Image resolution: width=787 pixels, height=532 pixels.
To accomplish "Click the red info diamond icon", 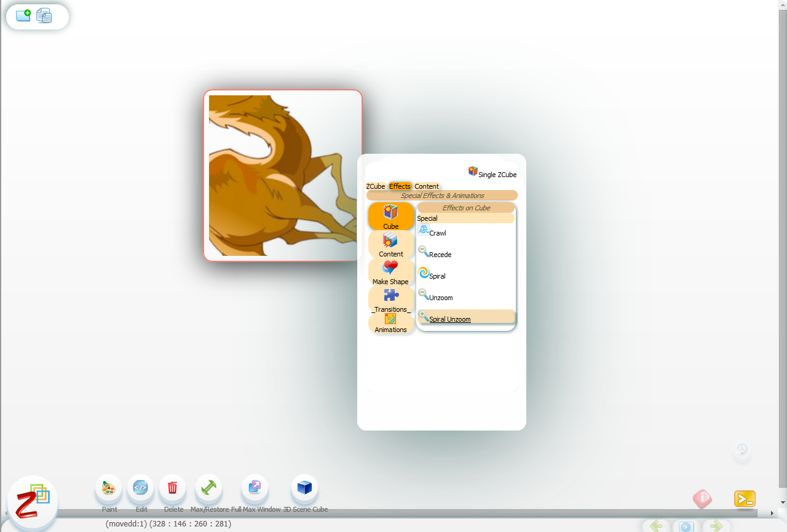I will point(702,499).
